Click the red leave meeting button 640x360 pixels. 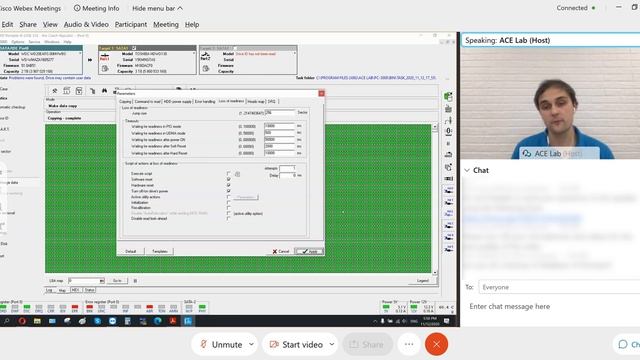[436, 344]
